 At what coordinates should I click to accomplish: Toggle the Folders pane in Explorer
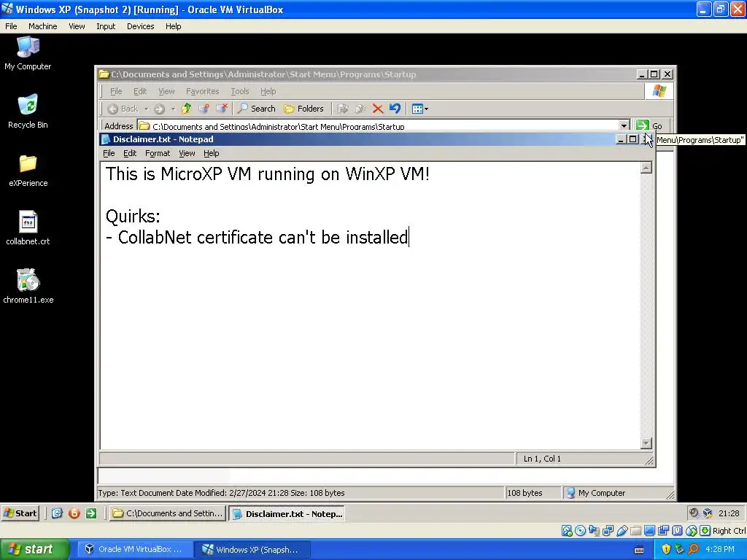click(x=304, y=109)
